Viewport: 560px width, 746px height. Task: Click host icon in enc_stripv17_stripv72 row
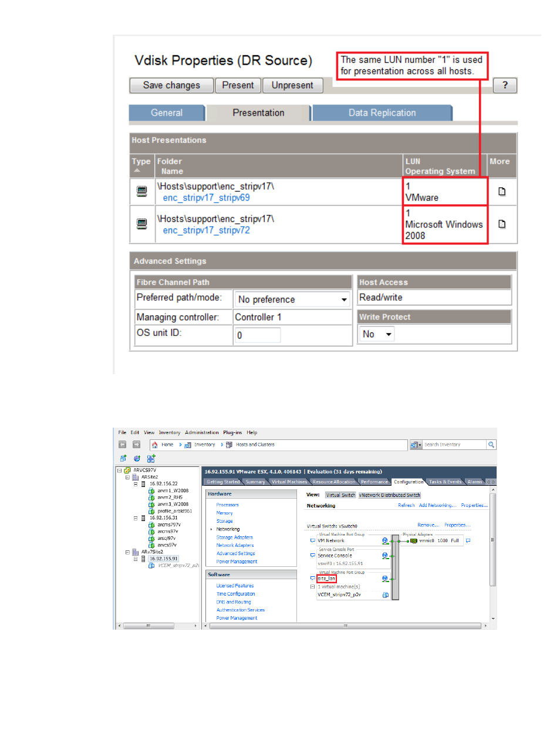(141, 223)
